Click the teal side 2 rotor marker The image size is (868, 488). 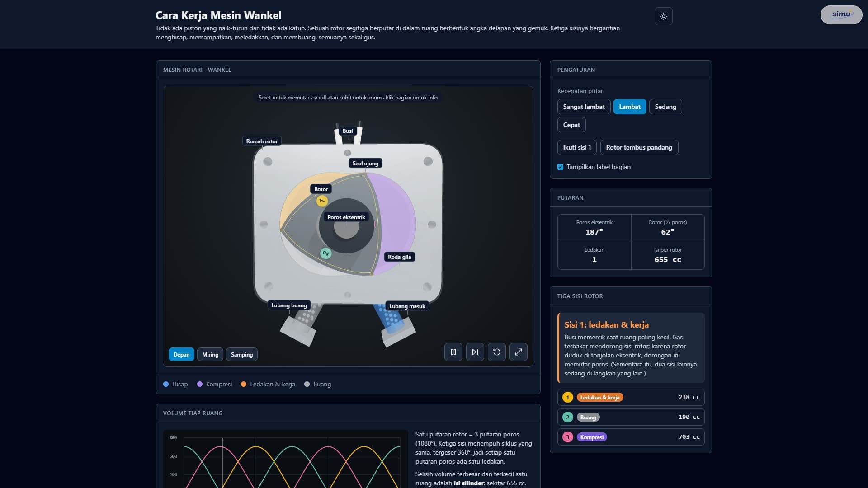(325, 253)
